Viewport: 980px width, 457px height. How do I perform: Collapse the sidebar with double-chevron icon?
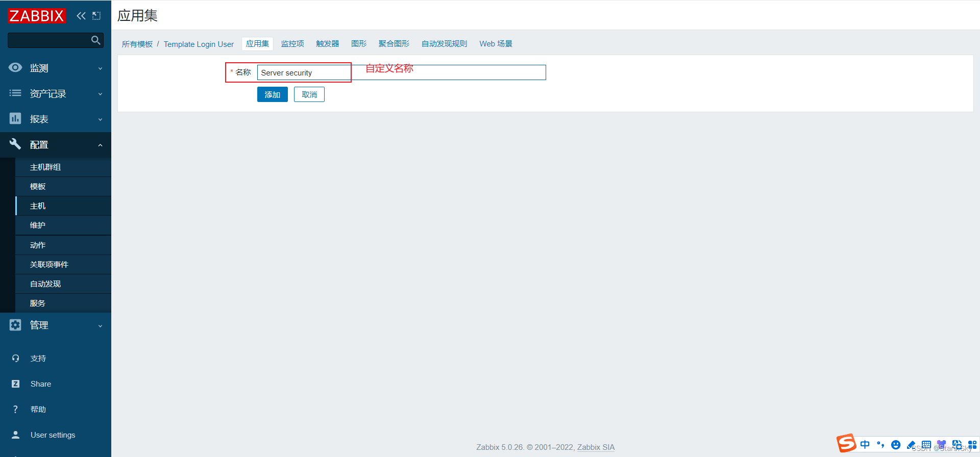coord(81,16)
